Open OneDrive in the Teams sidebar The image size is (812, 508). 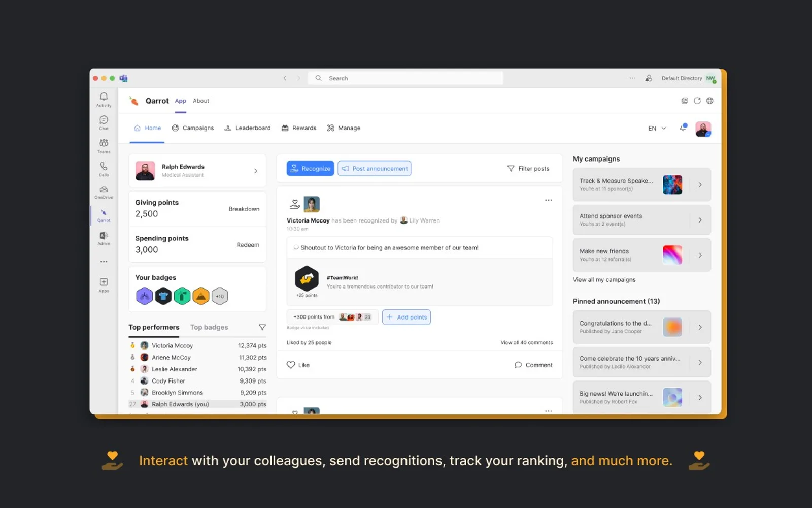[104, 192]
